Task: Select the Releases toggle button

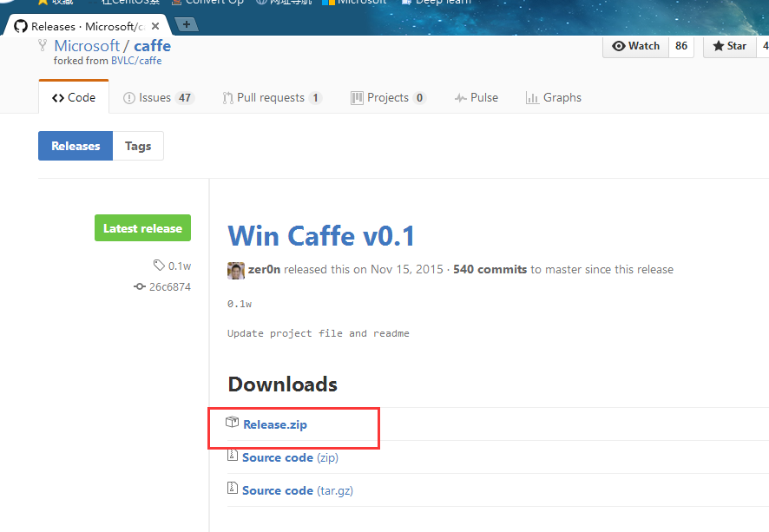Action: tap(76, 146)
